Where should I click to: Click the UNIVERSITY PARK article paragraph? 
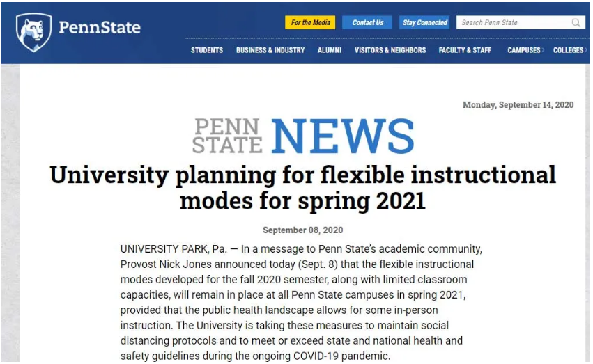(x=301, y=302)
